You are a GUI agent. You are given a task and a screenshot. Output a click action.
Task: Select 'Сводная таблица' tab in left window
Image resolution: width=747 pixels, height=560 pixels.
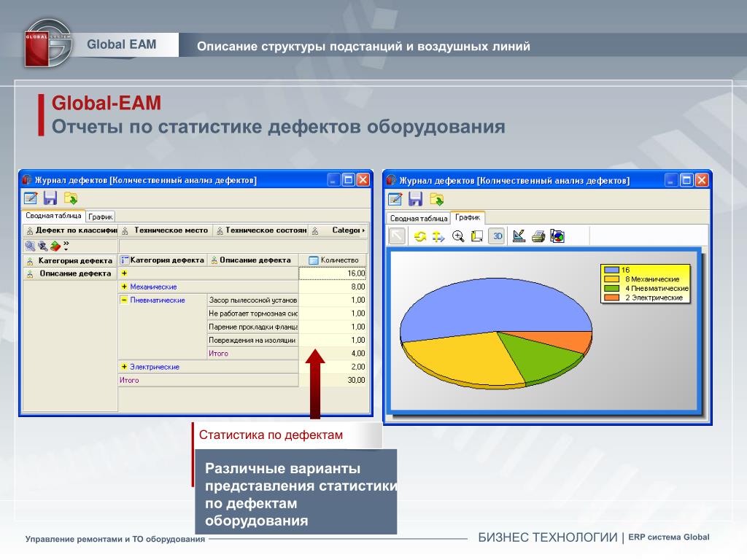point(53,216)
